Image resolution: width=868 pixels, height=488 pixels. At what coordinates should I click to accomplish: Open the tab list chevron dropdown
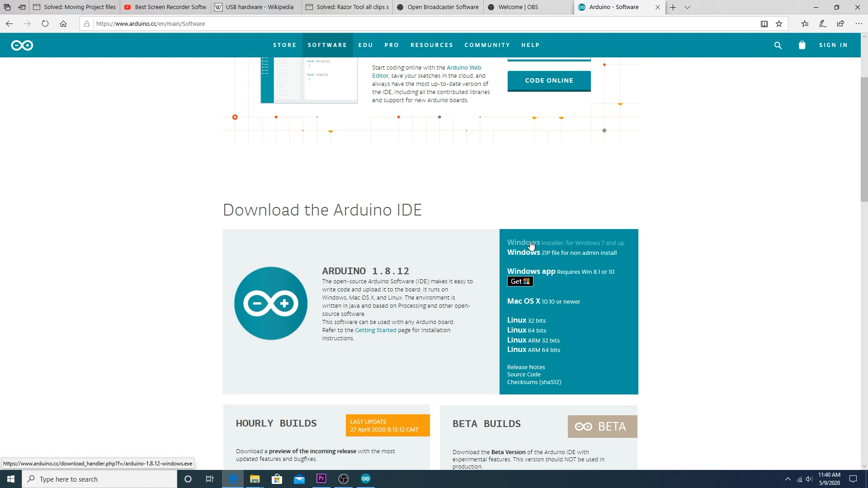click(687, 7)
